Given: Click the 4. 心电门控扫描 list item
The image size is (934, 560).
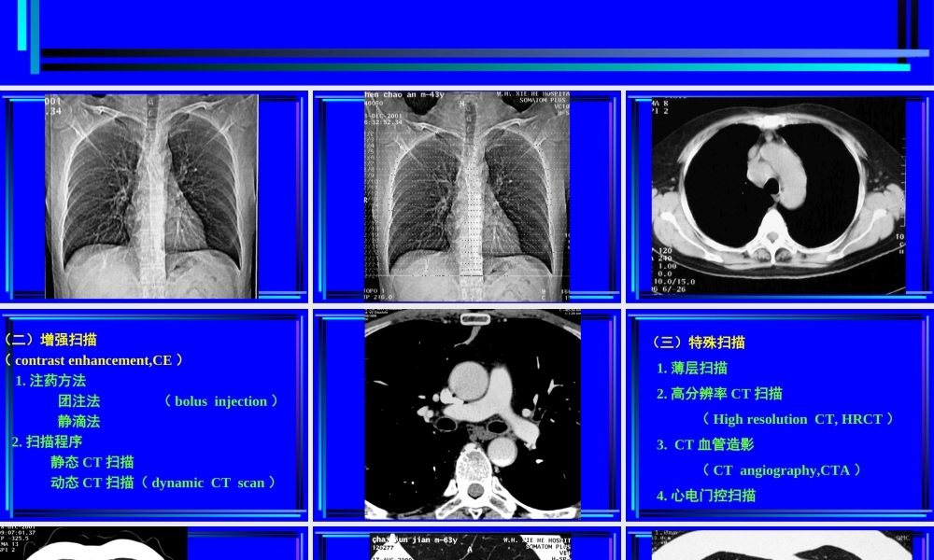Looking at the screenshot, I should [x=706, y=496].
